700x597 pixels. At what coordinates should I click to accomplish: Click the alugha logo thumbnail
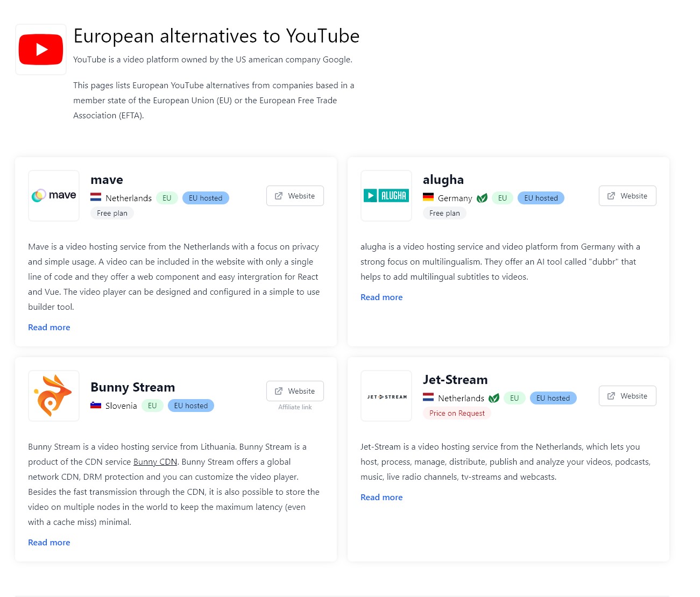tap(386, 196)
